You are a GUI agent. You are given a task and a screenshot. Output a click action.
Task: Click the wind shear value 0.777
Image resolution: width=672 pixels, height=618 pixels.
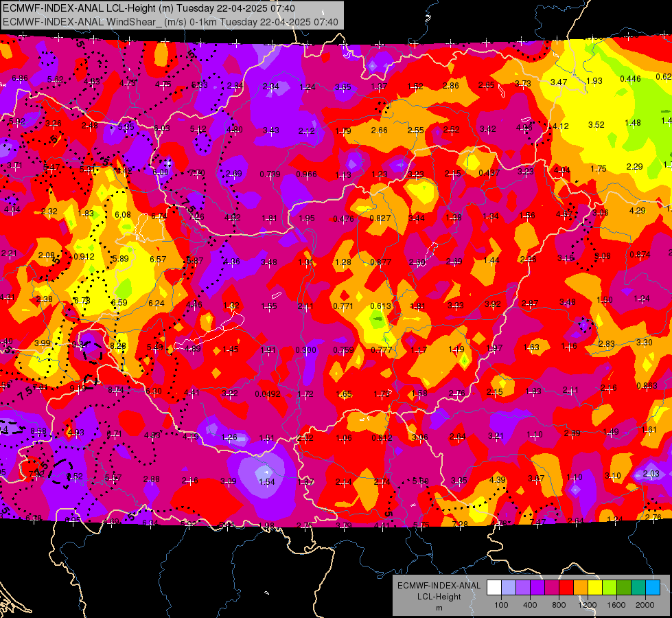(382, 350)
